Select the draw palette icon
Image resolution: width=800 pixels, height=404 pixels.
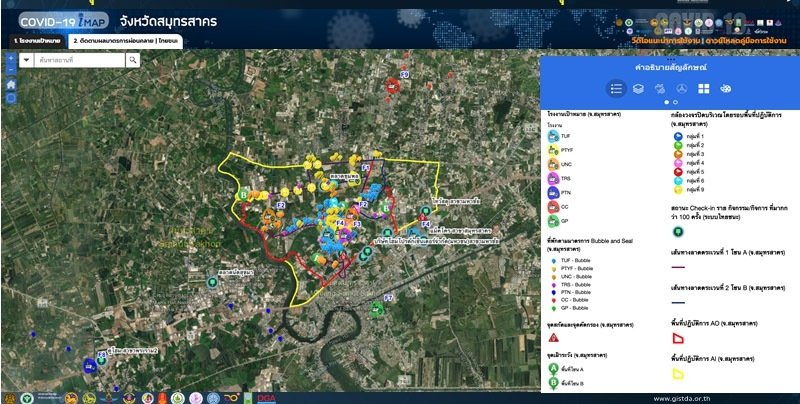[726, 89]
